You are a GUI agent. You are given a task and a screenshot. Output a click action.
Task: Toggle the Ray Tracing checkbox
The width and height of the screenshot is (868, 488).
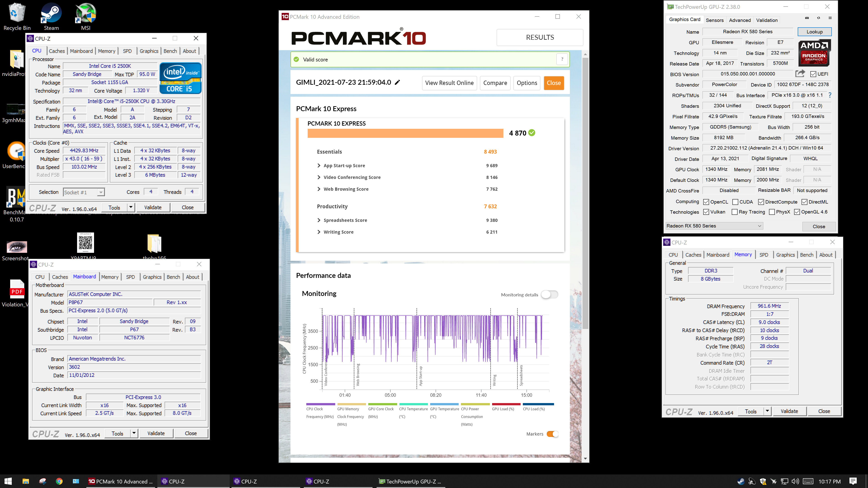735,212
